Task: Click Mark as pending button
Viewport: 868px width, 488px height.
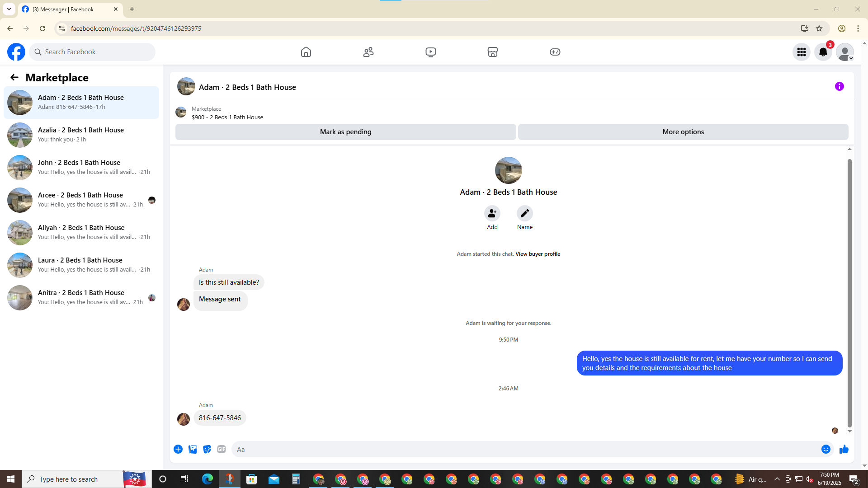Action: (346, 132)
